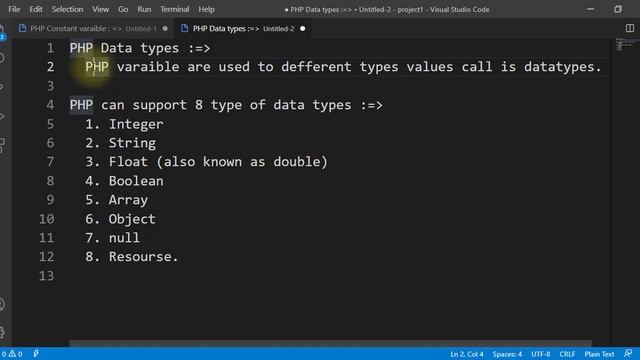Open the Help menu
The width and height of the screenshot is (640, 360).
coord(207,9)
